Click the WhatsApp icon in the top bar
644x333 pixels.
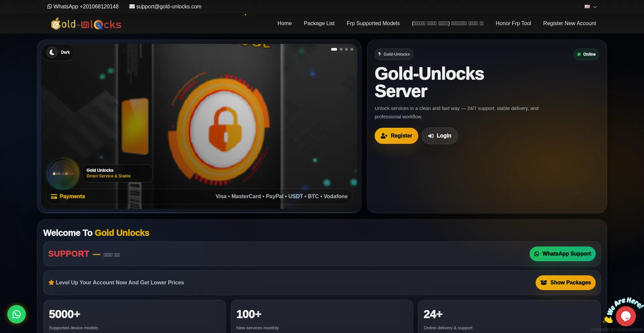click(50, 6)
